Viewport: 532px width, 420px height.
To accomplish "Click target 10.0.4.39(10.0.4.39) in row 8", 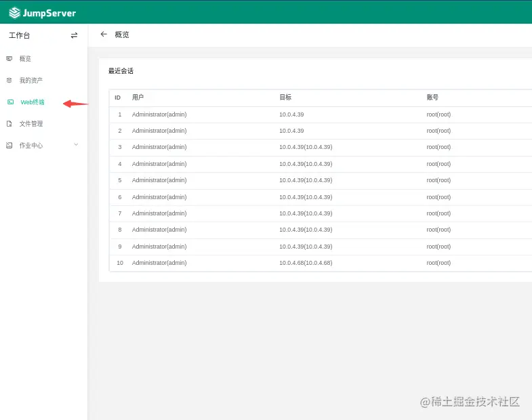I will point(306,230).
